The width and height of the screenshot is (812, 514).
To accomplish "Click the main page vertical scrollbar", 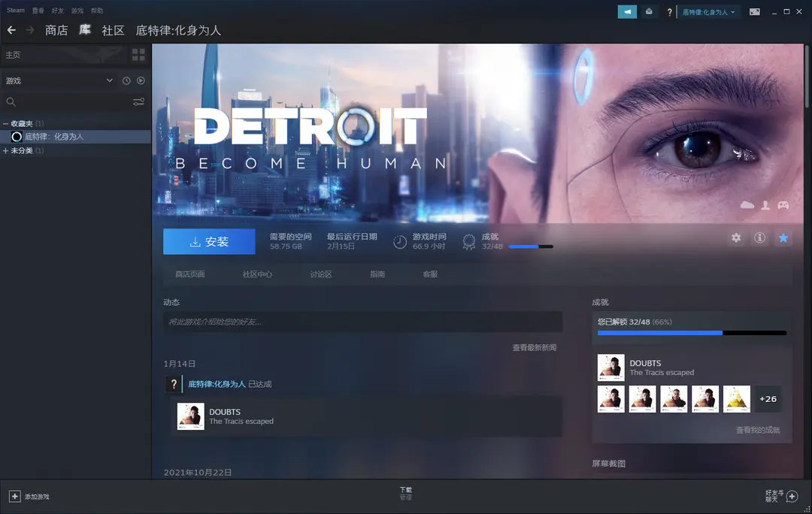I will click(x=806, y=77).
